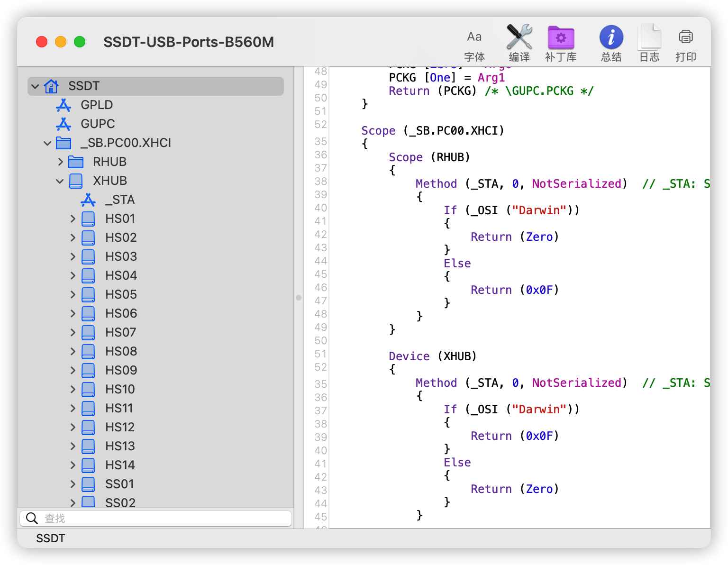Select the HS04 tree row label
Viewport: 728px width, 565px height.
(121, 275)
